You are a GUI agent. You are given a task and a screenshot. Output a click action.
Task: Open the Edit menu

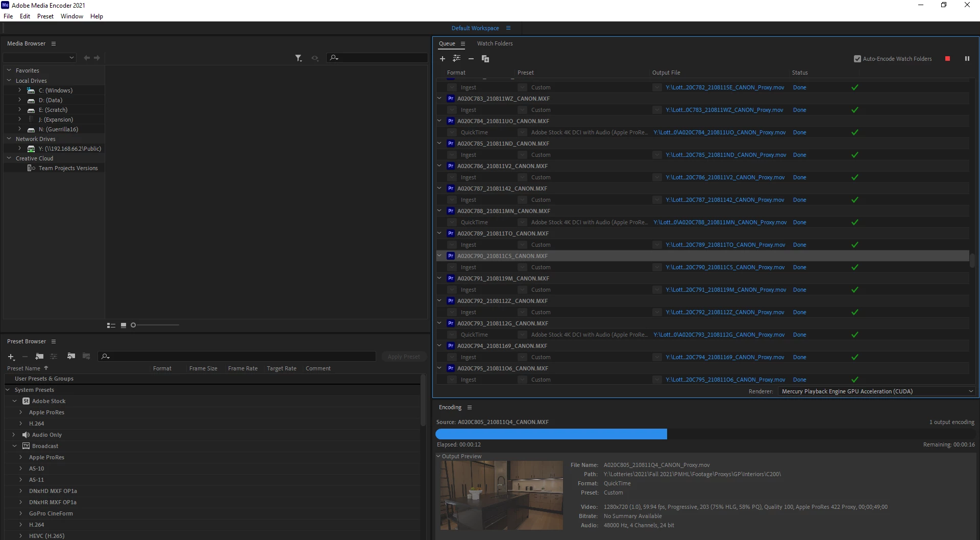(x=25, y=16)
